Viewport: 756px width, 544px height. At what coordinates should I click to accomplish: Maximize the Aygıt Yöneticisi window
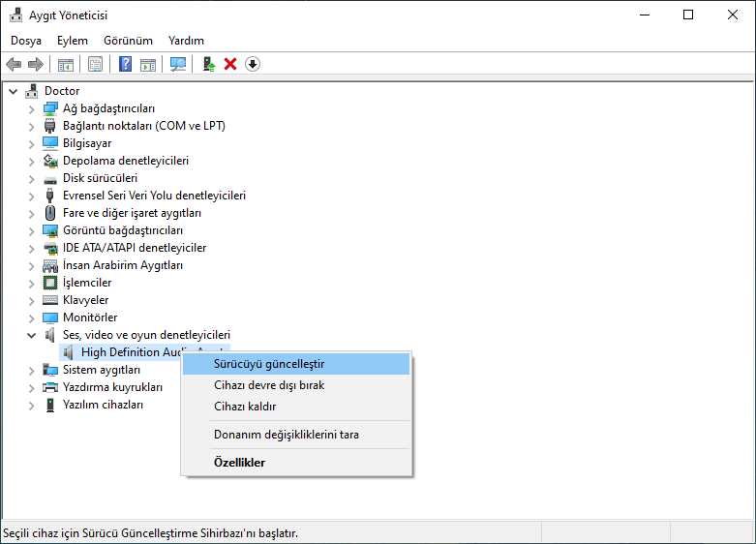pos(688,15)
